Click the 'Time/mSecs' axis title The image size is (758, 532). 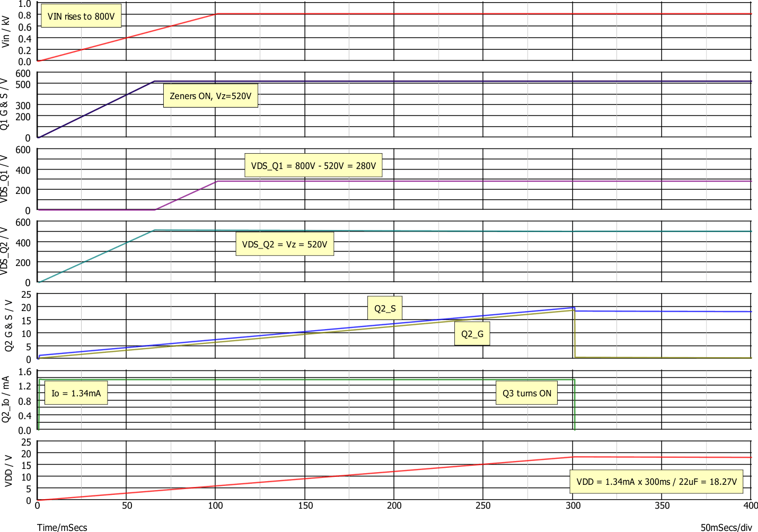click(x=62, y=527)
